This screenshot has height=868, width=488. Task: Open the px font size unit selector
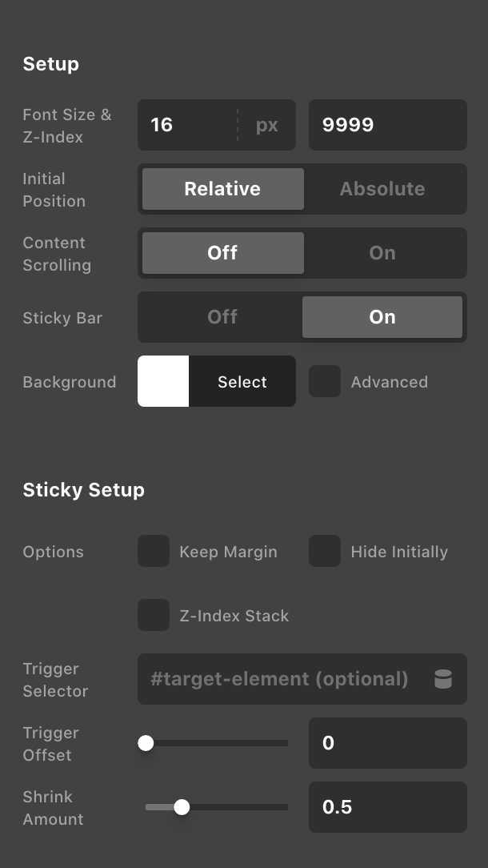(267, 125)
